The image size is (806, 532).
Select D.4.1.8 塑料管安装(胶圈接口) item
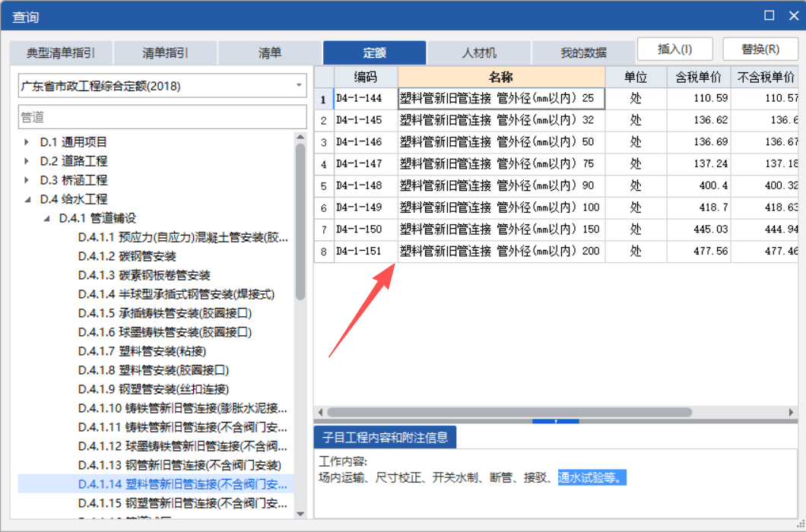[153, 370]
